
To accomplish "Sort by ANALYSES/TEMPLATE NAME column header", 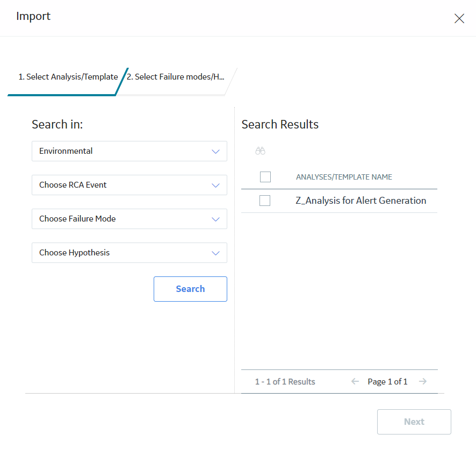I will coord(344,177).
